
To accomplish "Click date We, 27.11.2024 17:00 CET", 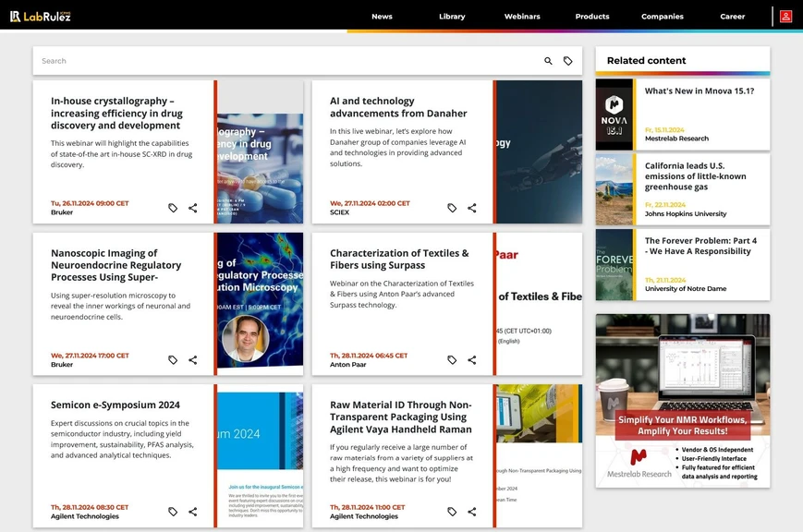I will pos(90,356).
